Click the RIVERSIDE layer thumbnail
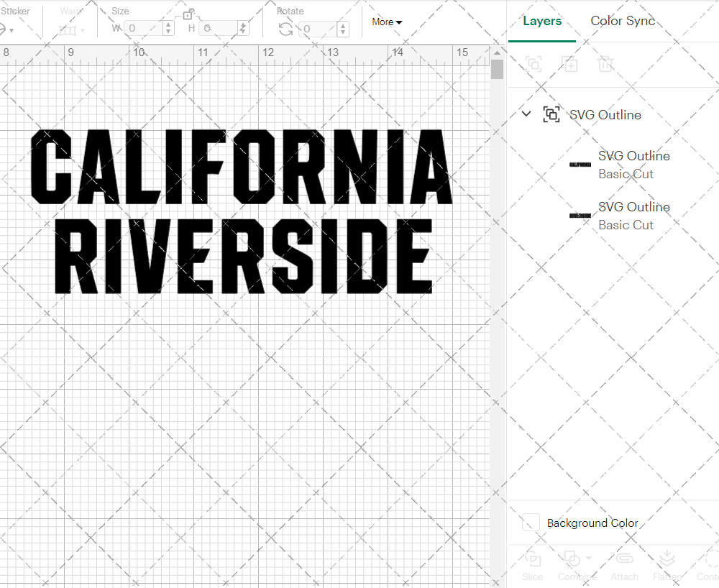The width and height of the screenshot is (719, 588). [580, 215]
